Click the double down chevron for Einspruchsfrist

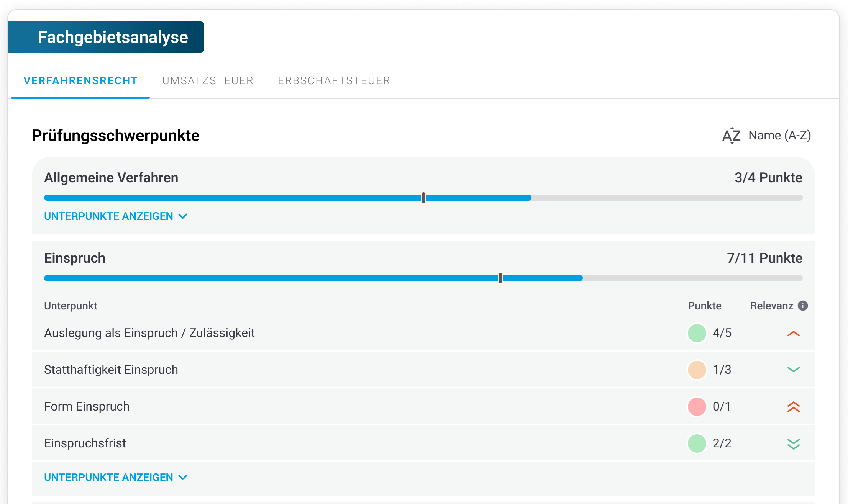click(x=794, y=443)
